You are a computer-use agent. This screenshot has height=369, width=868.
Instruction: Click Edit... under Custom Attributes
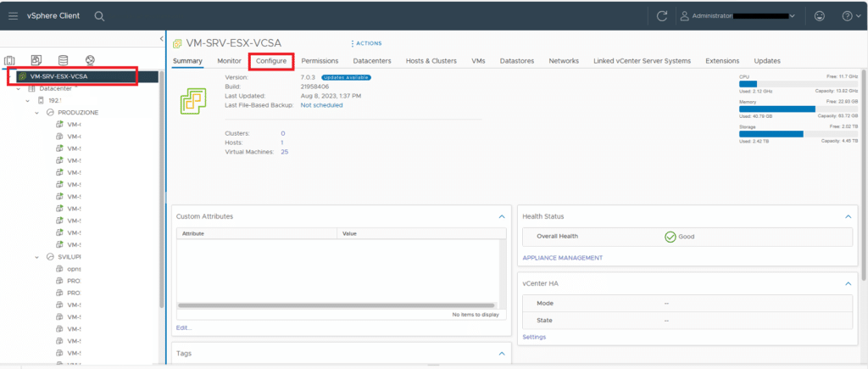(184, 328)
